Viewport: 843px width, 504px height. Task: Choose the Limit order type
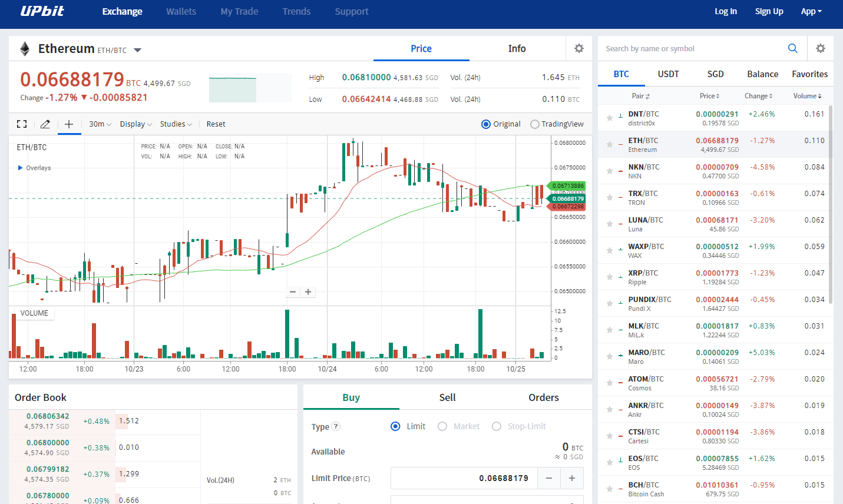[395, 426]
